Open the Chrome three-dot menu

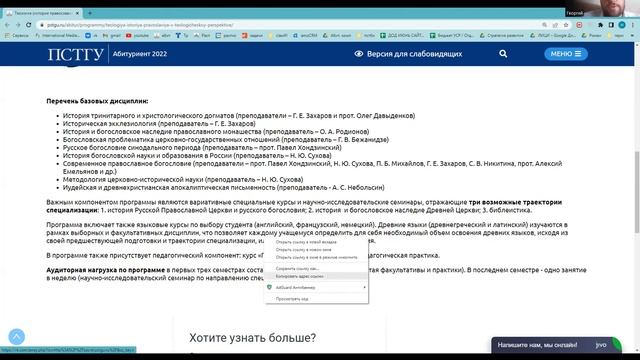(x=633, y=25)
